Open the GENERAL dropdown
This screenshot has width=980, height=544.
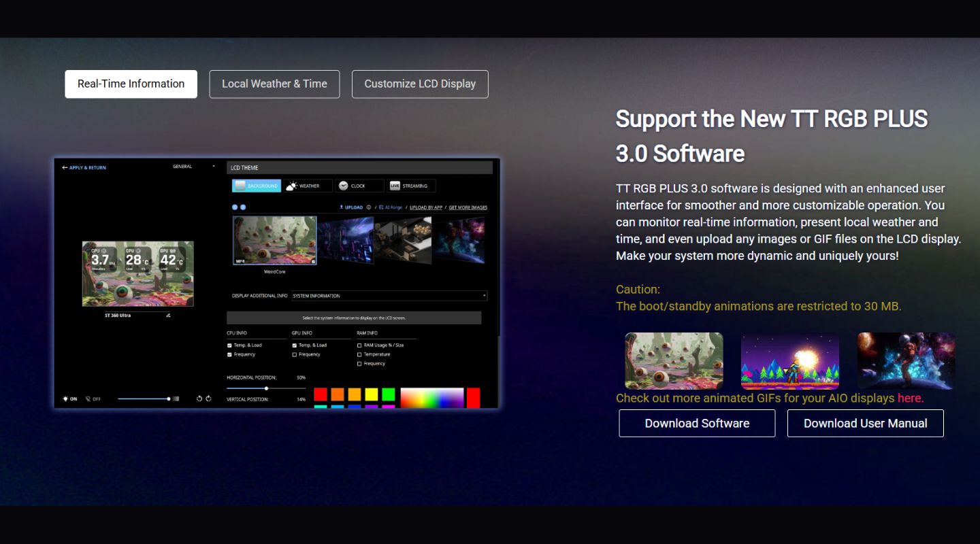194,167
